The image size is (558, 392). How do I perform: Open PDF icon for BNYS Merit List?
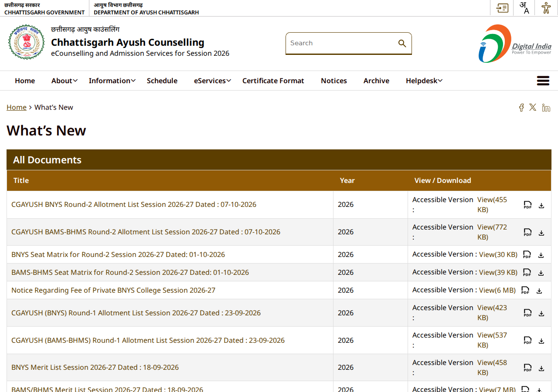(x=527, y=368)
